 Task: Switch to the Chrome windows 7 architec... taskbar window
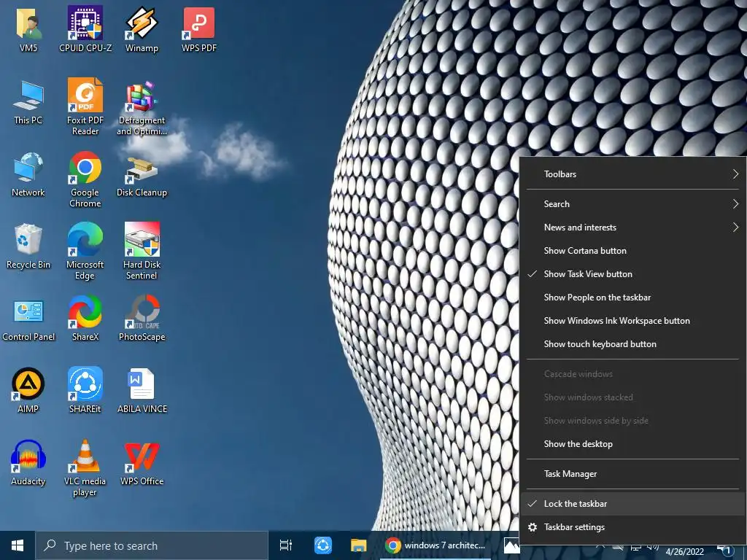click(x=436, y=545)
